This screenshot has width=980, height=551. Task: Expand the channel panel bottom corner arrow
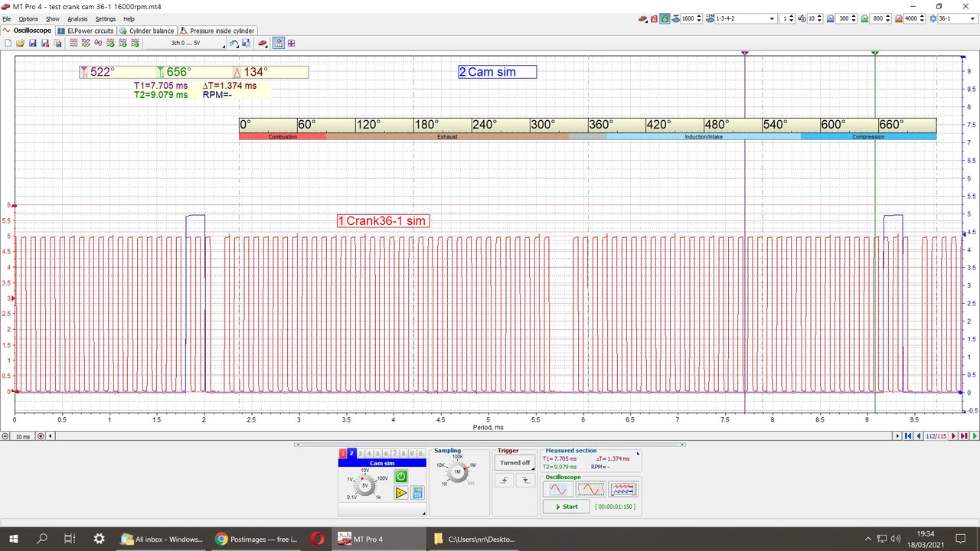424,514
